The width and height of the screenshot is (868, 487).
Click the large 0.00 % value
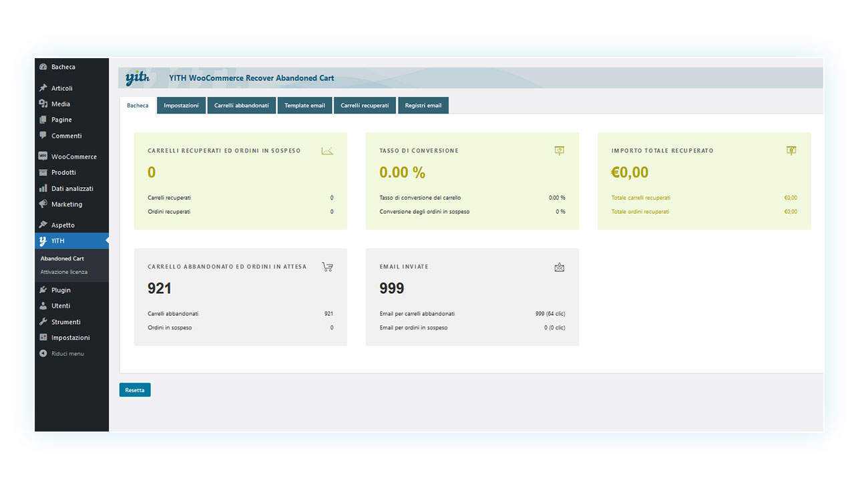point(403,172)
